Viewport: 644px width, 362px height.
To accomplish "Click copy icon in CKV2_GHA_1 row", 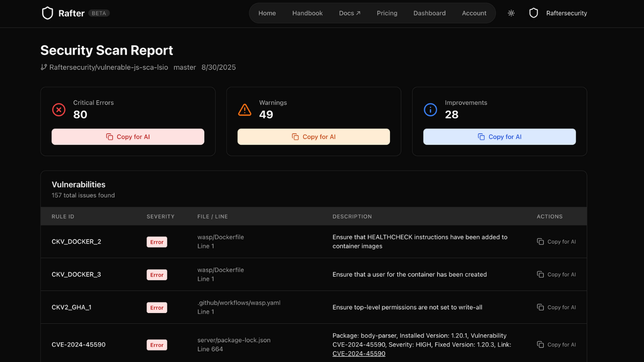I will coord(540,307).
